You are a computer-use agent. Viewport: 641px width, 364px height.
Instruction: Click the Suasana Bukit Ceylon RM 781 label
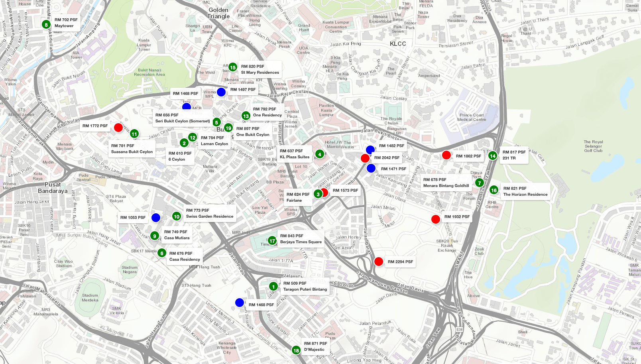click(132, 149)
